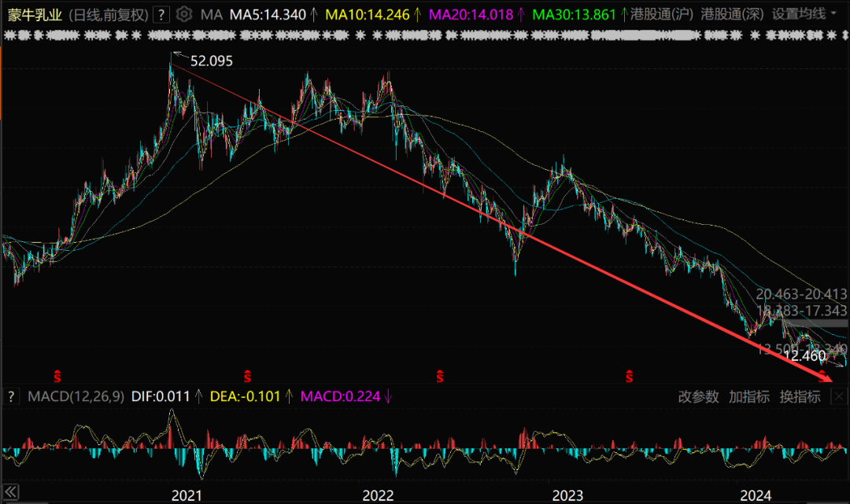Click the first red S marker
Image resolution: width=850 pixels, height=504 pixels.
[x=57, y=377]
